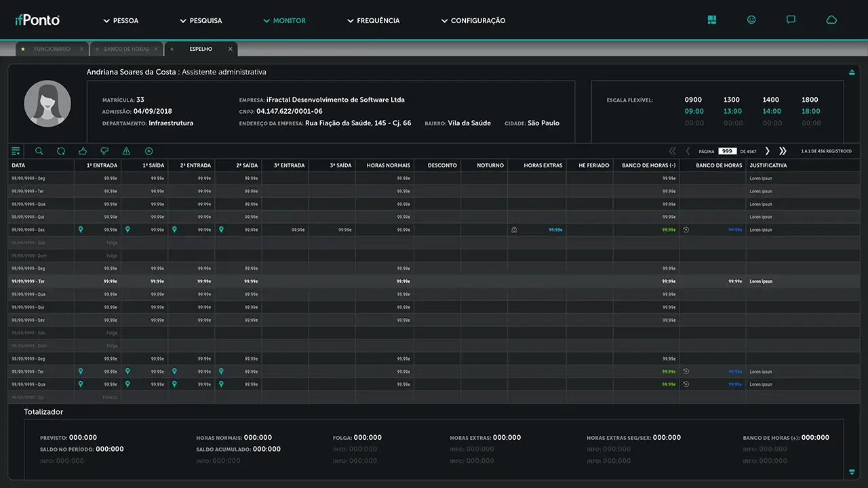Open the list filter menu icon
Viewport: 868px width, 488px height.
[16, 151]
